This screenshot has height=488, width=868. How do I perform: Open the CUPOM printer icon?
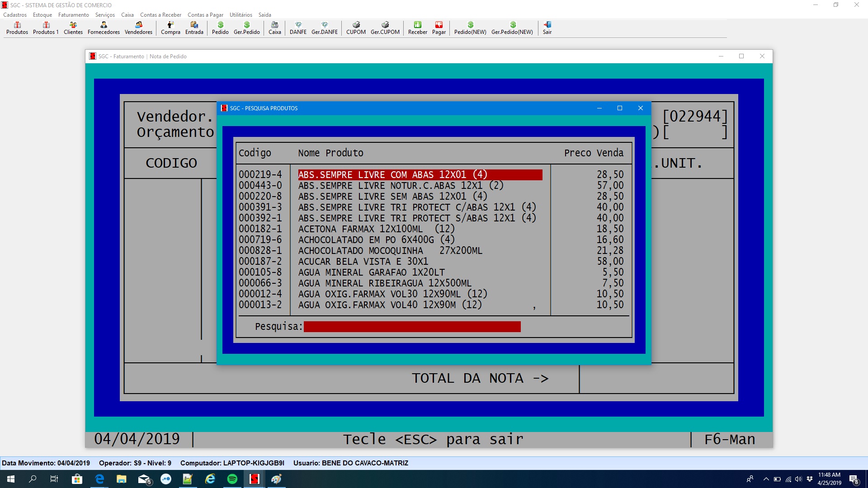(356, 28)
